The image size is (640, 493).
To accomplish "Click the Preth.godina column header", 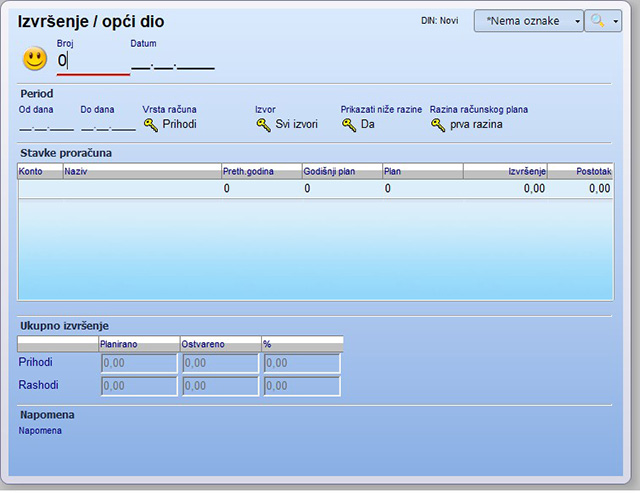I will point(262,171).
